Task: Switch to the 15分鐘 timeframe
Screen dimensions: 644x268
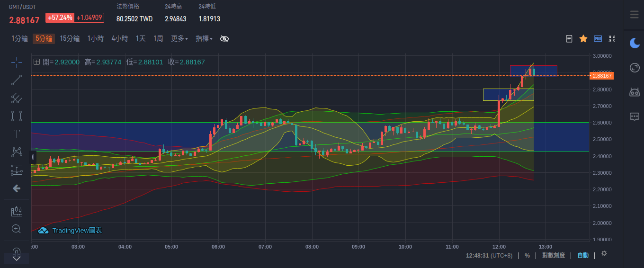Action: coord(70,39)
